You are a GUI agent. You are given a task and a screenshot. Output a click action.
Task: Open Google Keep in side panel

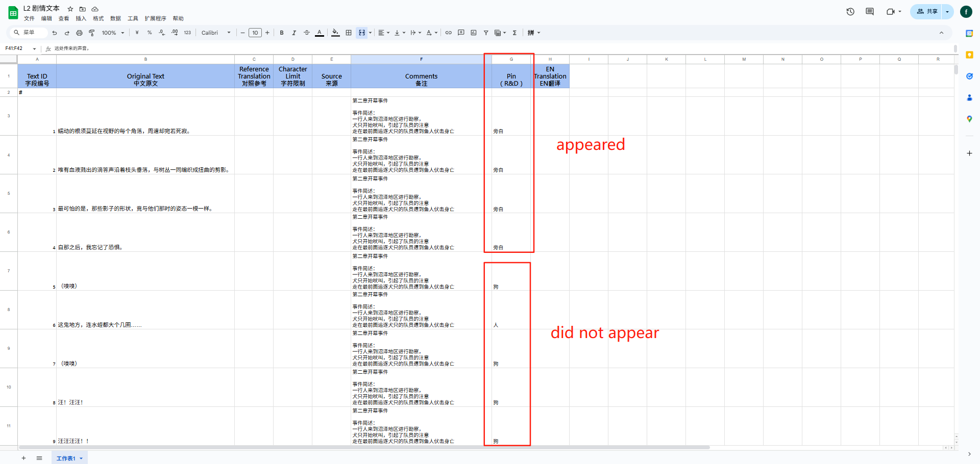pos(969,55)
